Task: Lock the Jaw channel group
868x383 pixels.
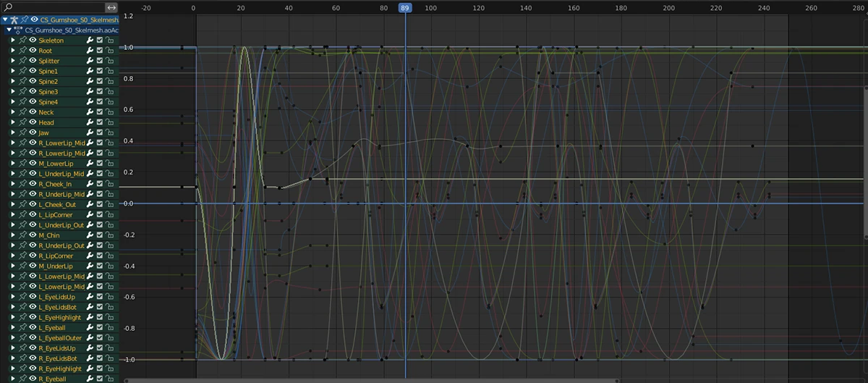Action: pyautogui.click(x=109, y=133)
